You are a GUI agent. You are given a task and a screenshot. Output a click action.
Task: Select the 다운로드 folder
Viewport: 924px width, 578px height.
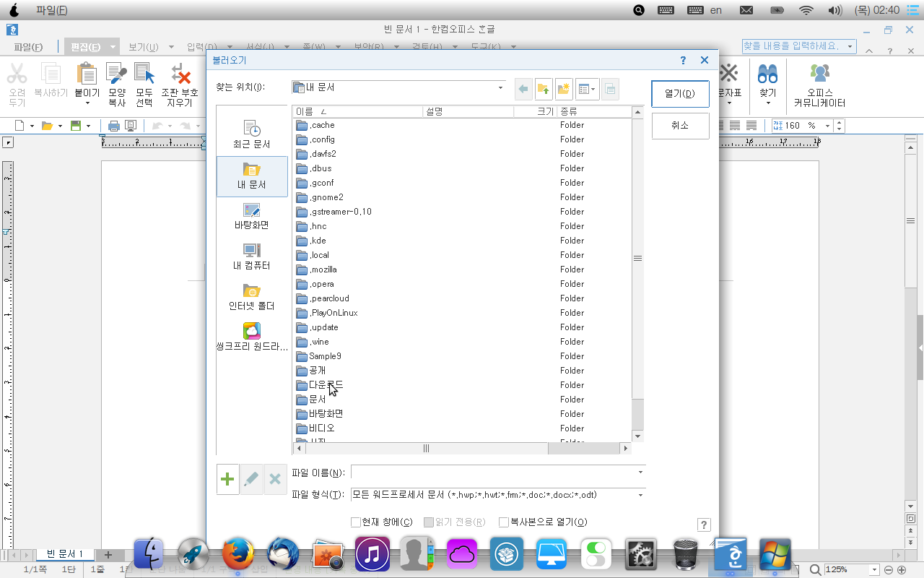point(321,385)
